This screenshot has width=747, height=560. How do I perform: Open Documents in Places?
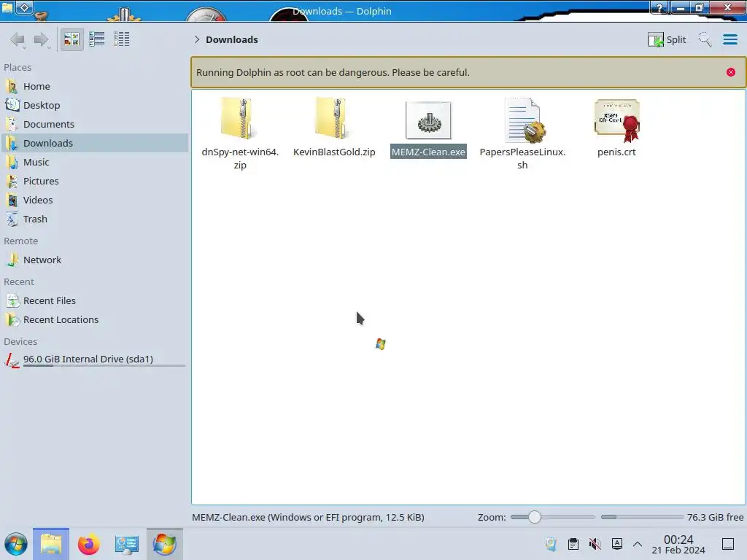[x=95, y=124]
